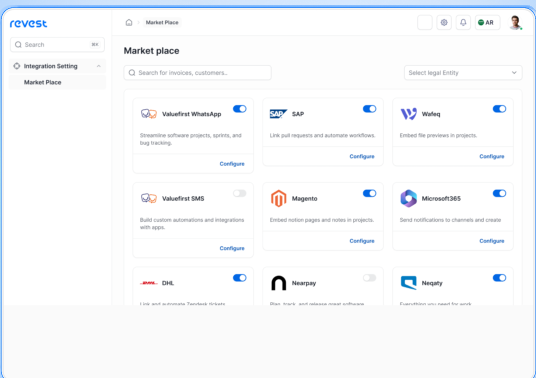Click the Market Place breadcrumb item
Screen dimensions: 536x378
click(x=162, y=23)
